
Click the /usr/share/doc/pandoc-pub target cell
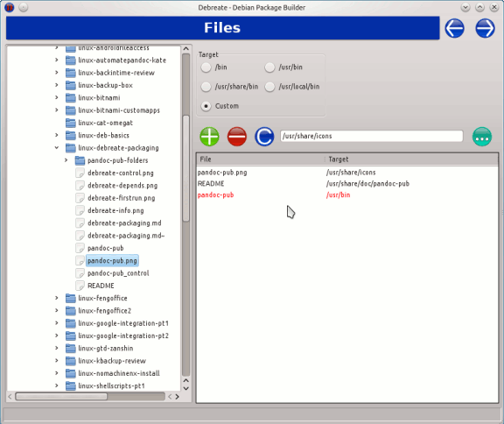[367, 184]
